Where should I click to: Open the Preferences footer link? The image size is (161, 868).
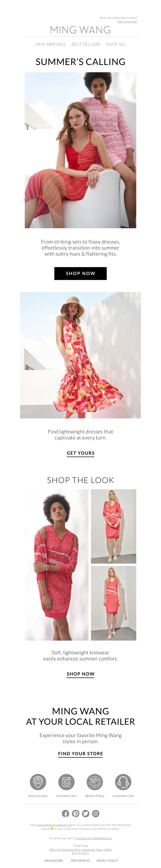tap(80, 860)
